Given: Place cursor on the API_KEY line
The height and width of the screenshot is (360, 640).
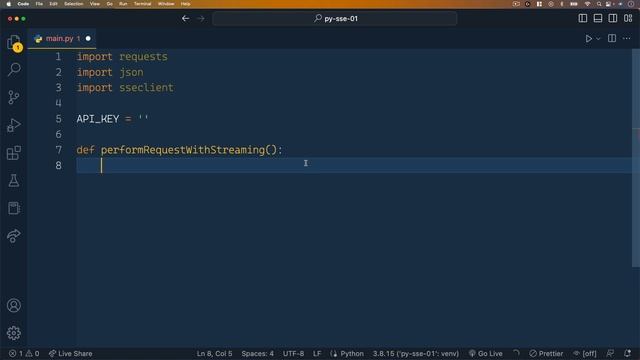Looking at the screenshot, I should point(112,119).
